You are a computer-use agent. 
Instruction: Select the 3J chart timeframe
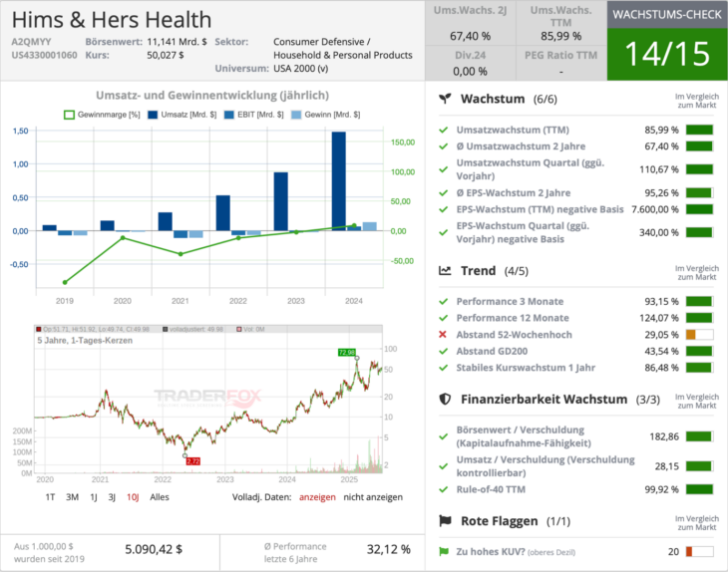112,497
